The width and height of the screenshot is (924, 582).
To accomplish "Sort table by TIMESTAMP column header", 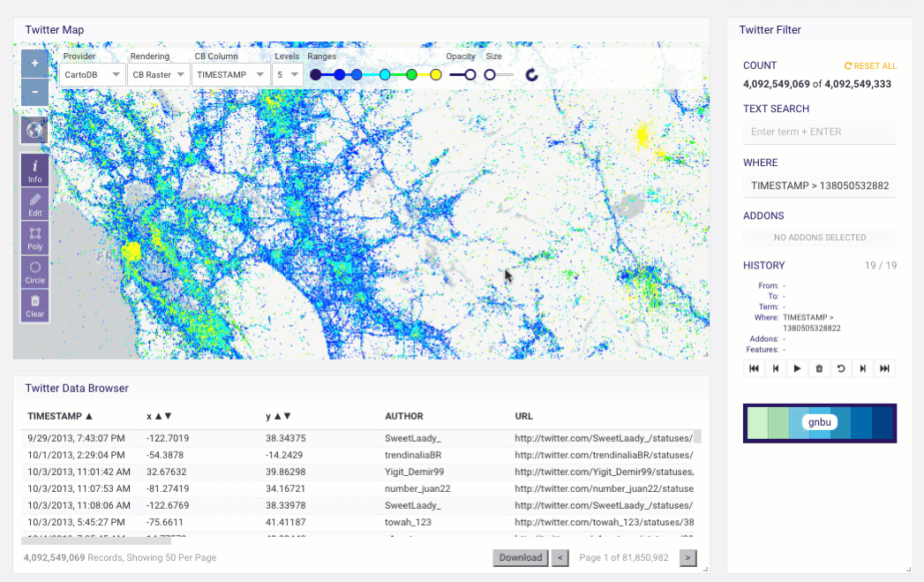I will pyautogui.click(x=60, y=416).
